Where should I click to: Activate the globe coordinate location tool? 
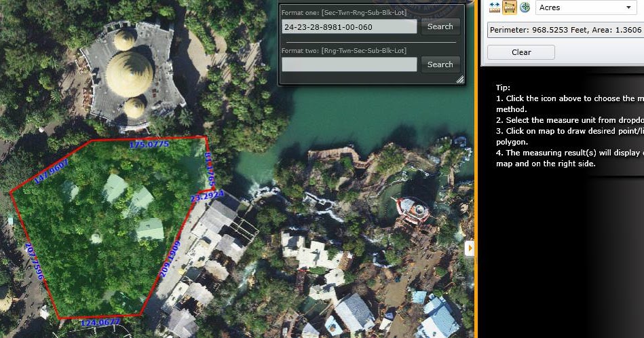(525, 7)
